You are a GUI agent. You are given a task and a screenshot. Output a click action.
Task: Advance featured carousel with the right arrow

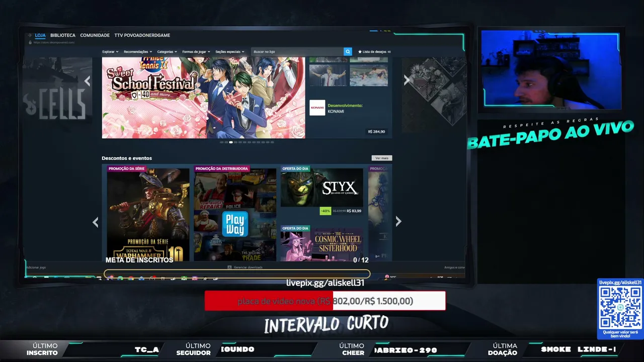[x=407, y=80]
